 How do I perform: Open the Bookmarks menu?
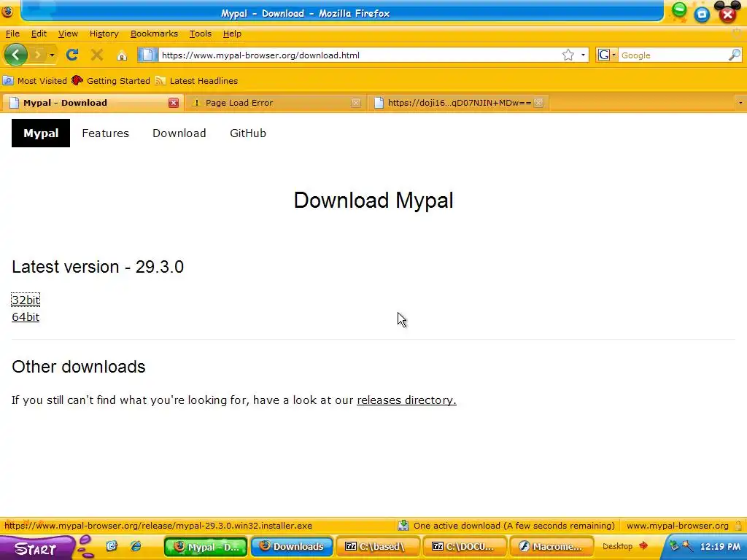(x=154, y=34)
